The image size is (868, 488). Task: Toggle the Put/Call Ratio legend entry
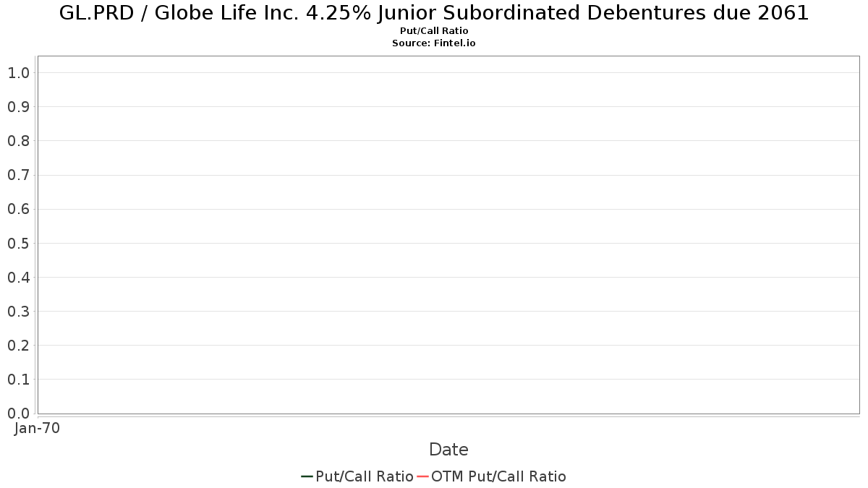[x=357, y=476]
